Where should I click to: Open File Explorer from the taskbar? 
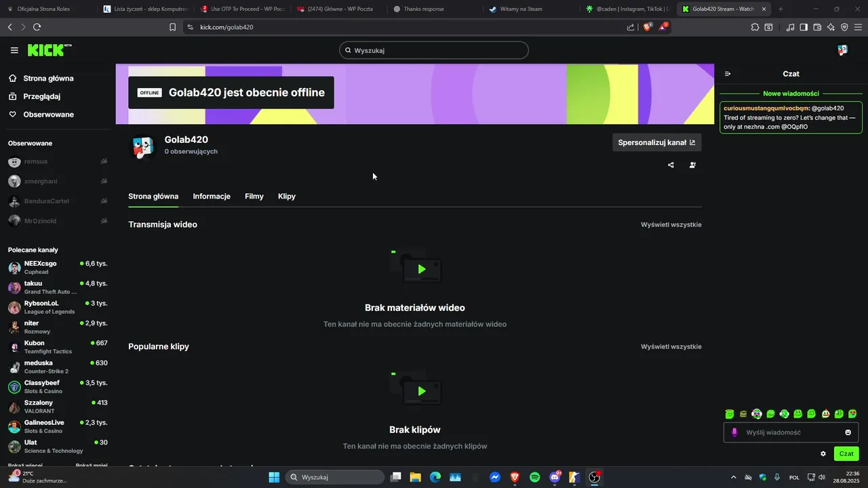[x=415, y=477]
